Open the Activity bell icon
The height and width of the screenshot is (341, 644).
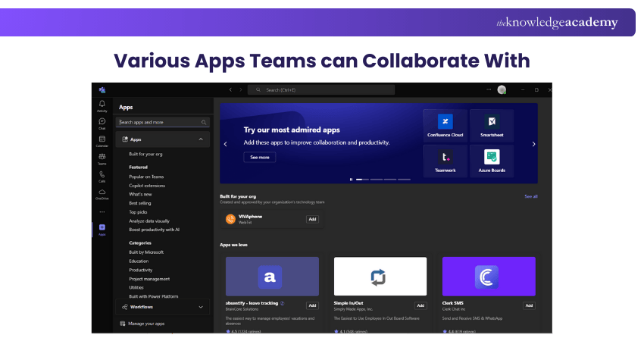pos(102,105)
